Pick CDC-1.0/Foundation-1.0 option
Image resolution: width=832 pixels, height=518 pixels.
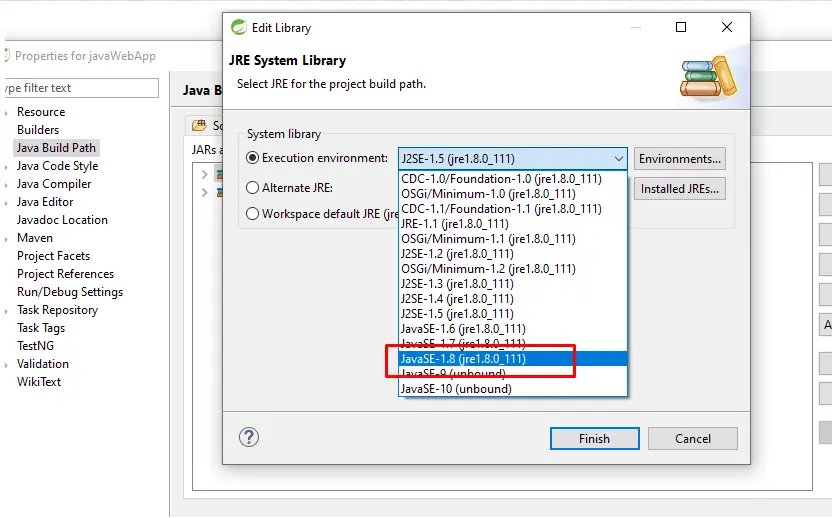click(513, 179)
